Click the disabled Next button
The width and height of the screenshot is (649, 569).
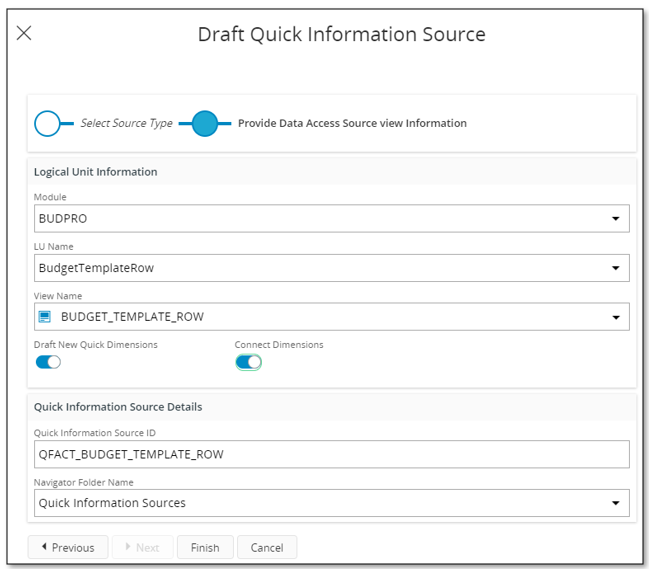click(x=143, y=547)
